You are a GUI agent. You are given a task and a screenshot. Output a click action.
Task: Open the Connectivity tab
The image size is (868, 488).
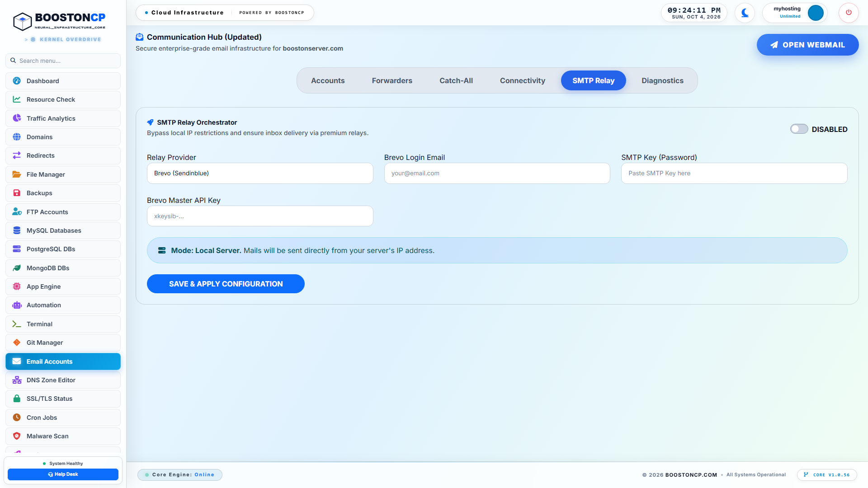pos(523,80)
